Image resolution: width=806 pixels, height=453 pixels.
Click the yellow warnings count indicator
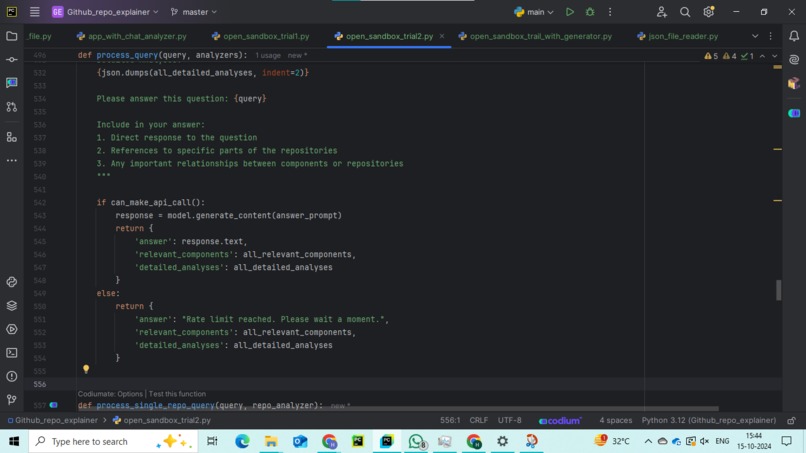(711, 56)
